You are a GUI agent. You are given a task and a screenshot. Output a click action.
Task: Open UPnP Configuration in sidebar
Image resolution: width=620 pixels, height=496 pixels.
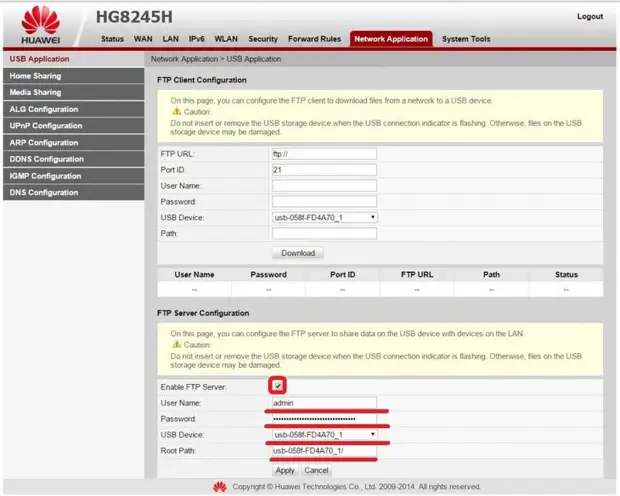coord(46,126)
